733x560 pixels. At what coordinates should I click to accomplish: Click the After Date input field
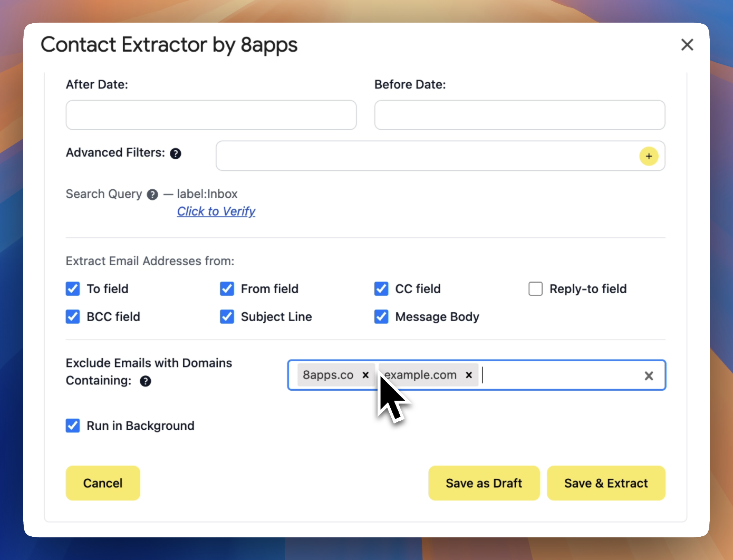pyautogui.click(x=211, y=115)
